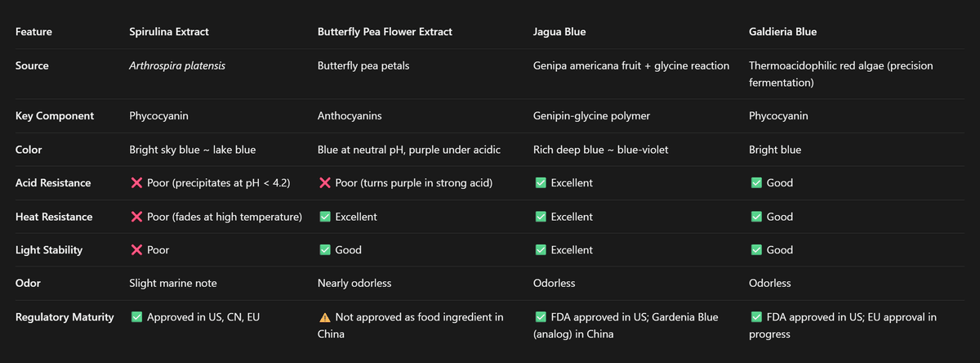
Task: Click the Butterfly Pea Flower Extract column header
Action: (385, 32)
